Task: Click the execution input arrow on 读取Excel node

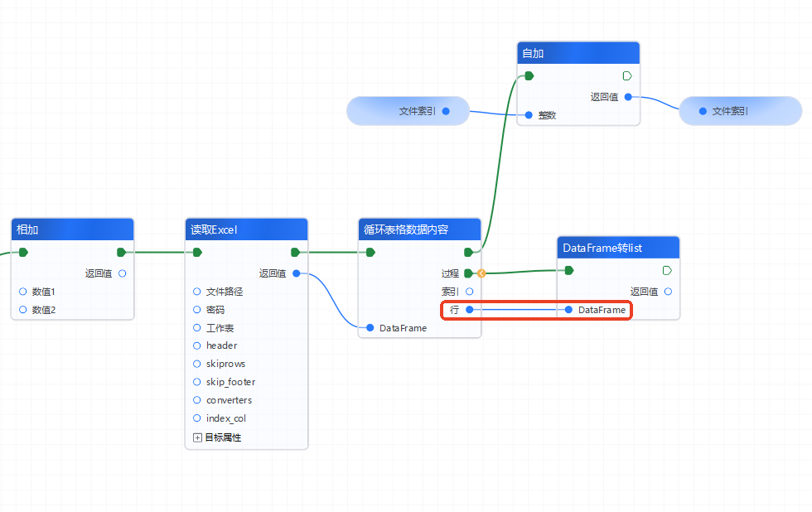Action: [x=197, y=253]
